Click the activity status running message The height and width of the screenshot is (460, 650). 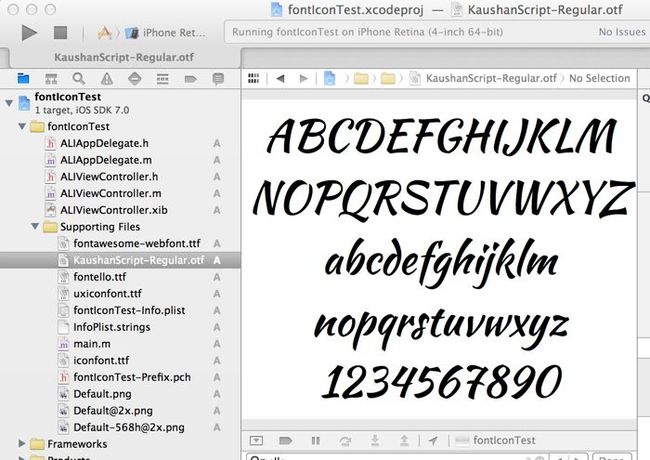click(367, 32)
